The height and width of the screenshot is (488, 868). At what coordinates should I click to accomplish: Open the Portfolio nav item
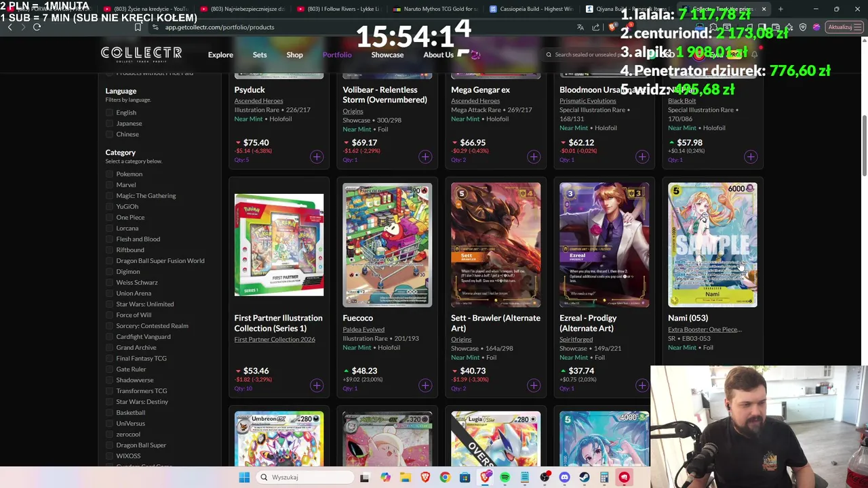point(337,55)
